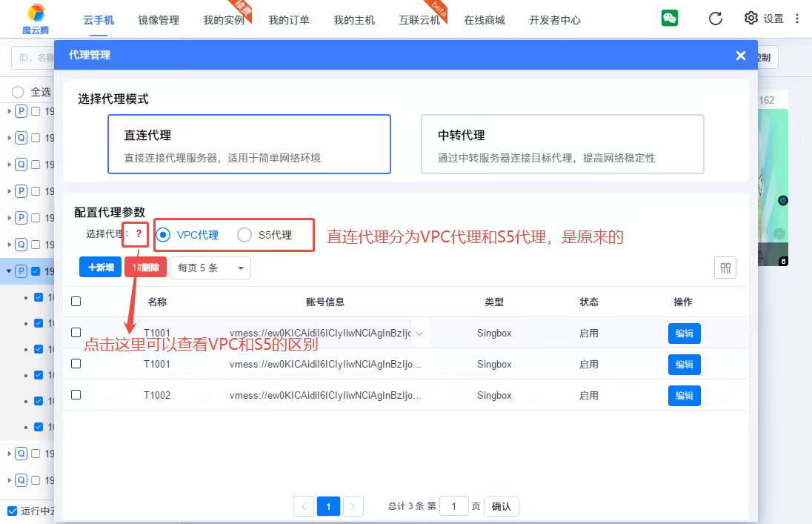The image size is (812, 524).
Task: Open settings via the gear icon
Action: click(751, 19)
